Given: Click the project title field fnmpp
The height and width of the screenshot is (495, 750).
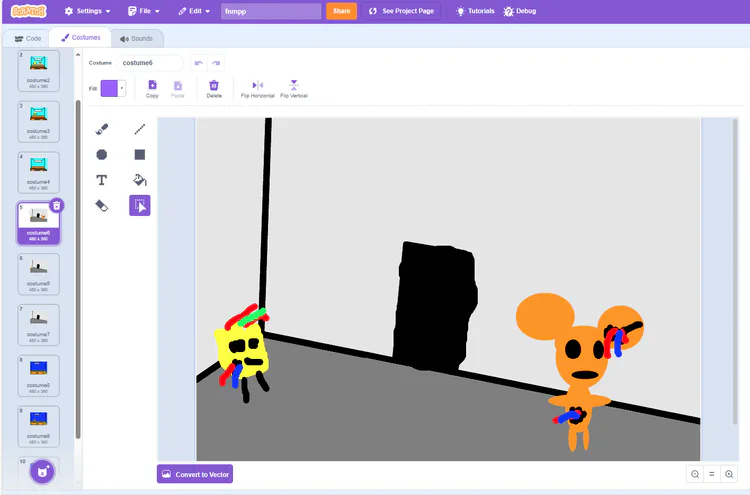Looking at the screenshot, I should tap(271, 11).
